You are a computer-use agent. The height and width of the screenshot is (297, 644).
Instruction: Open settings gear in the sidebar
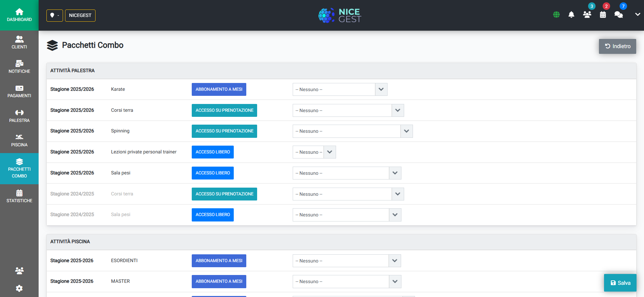19,288
